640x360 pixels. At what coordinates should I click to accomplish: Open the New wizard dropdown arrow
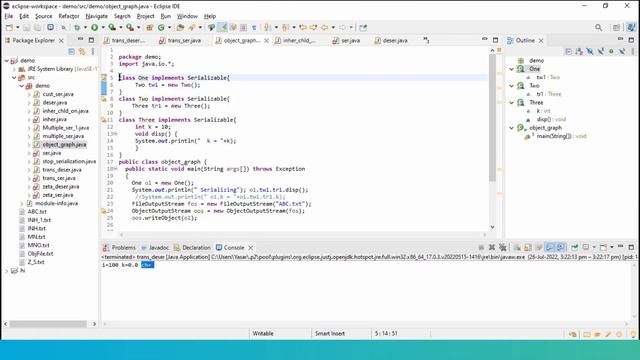pos(18,27)
